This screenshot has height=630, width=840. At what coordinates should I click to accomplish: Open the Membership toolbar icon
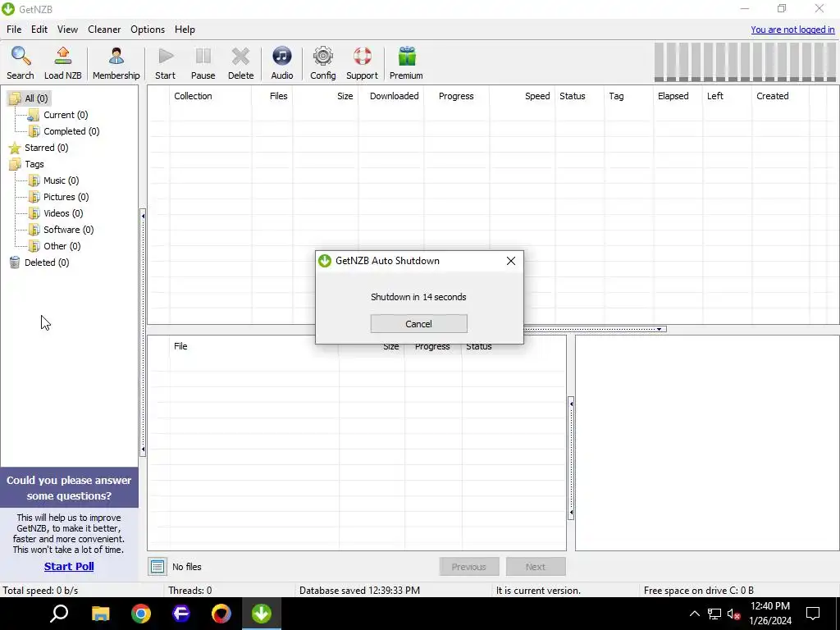coord(116,63)
